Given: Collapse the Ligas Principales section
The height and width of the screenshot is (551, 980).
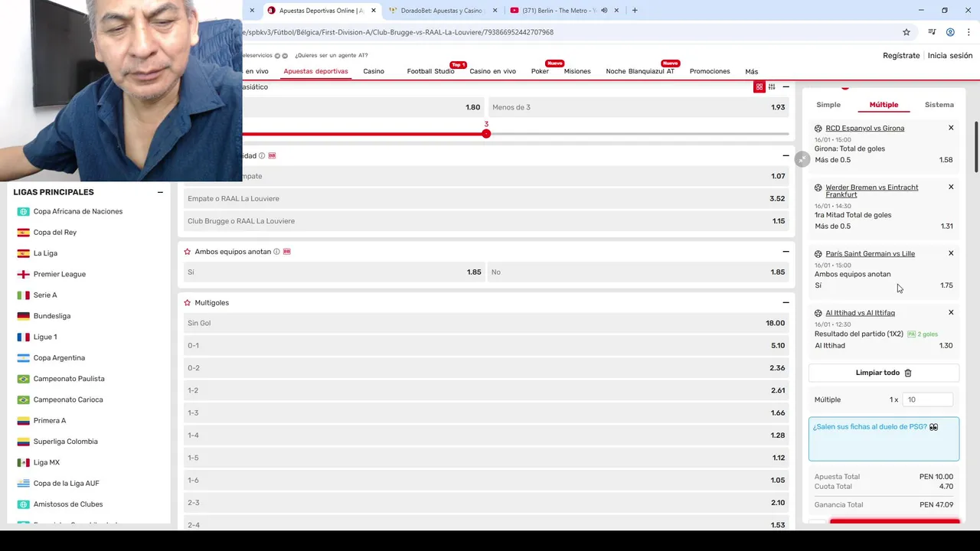Looking at the screenshot, I should pos(160,192).
